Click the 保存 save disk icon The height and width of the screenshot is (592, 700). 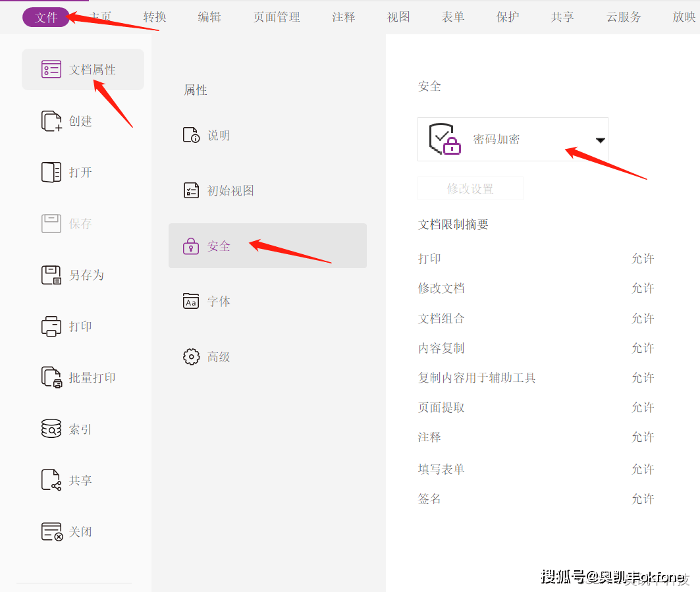(51, 224)
